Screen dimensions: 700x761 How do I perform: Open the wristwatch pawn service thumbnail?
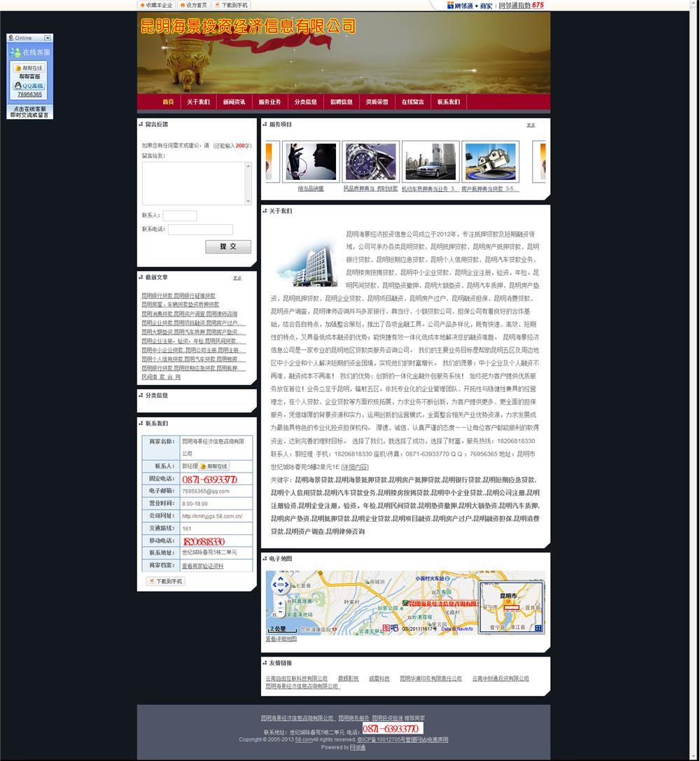371,162
